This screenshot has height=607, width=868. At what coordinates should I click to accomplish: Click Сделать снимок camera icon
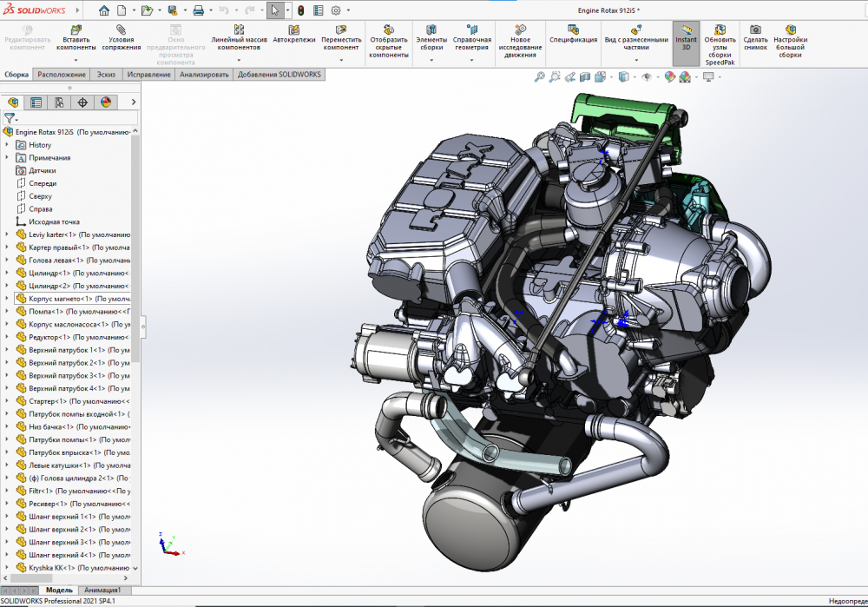coord(755,30)
